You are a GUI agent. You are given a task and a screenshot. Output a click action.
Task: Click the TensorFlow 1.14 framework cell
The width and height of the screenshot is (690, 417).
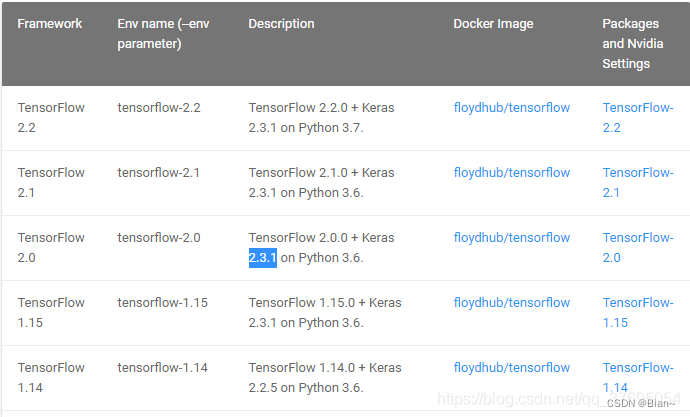(x=51, y=378)
